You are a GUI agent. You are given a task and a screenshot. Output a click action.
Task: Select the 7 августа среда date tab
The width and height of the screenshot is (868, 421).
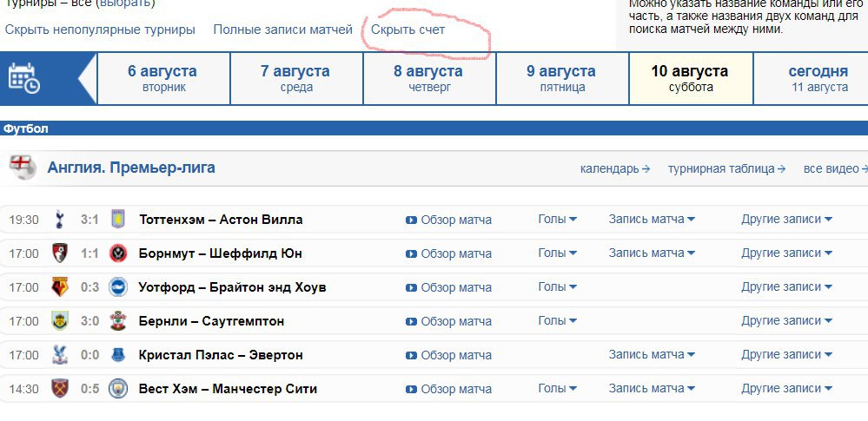(x=296, y=78)
